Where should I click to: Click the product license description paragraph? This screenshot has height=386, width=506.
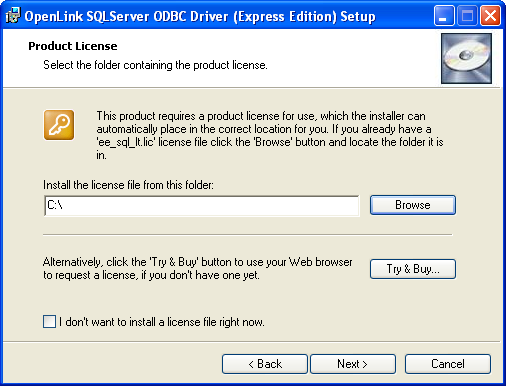click(x=270, y=135)
